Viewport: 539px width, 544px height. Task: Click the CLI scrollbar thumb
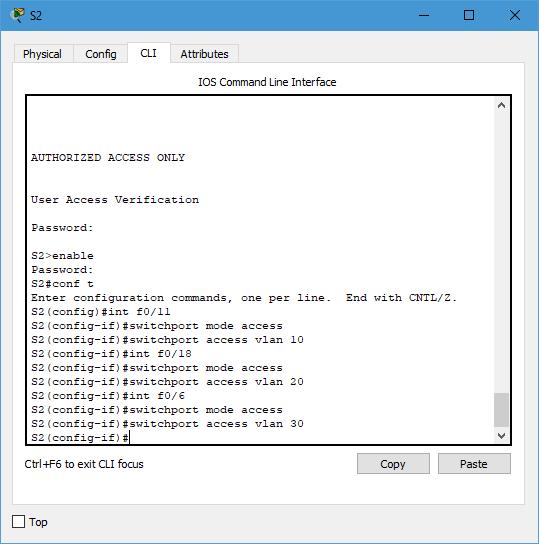501,409
